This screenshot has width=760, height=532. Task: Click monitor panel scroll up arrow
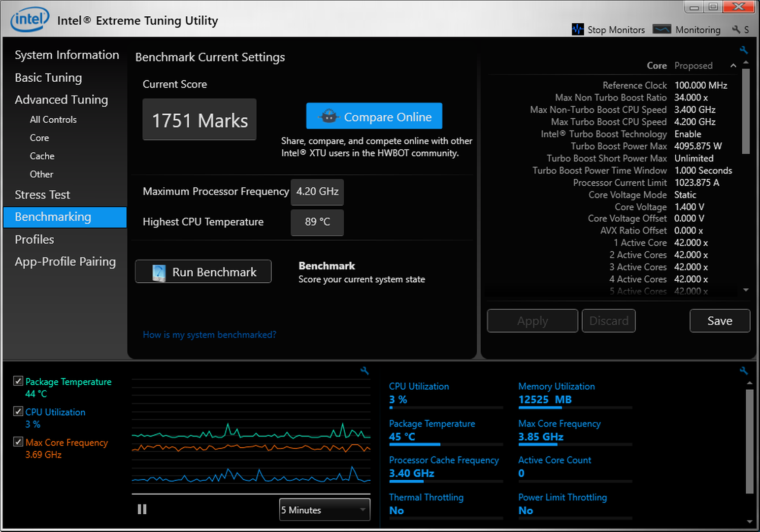pos(749,383)
